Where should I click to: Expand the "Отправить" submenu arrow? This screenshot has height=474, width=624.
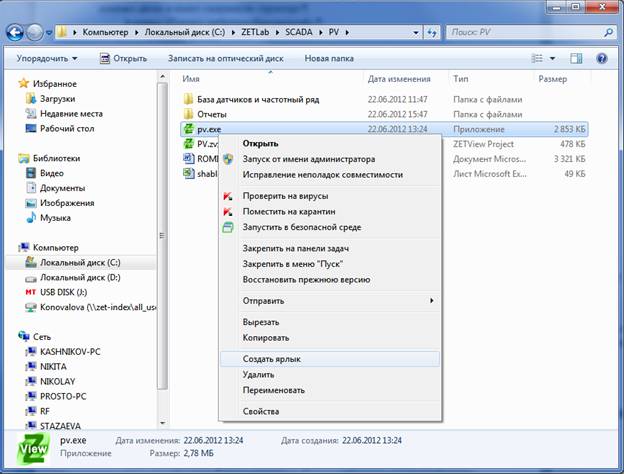point(432,300)
